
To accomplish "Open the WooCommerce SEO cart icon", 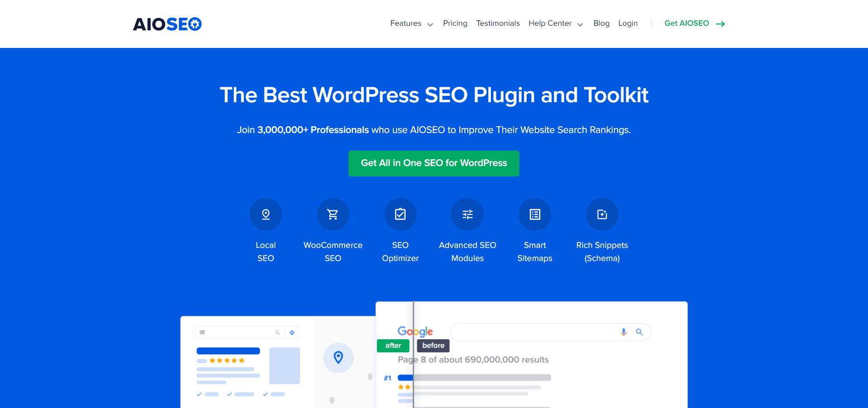I will [333, 214].
